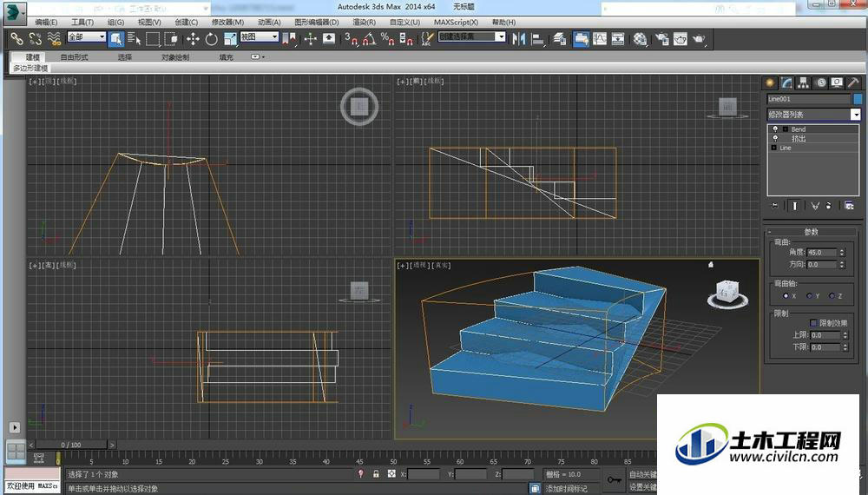Screen dimensions: 868x495
Task: Open the Hierarchy command panel tab
Action: click(x=803, y=82)
